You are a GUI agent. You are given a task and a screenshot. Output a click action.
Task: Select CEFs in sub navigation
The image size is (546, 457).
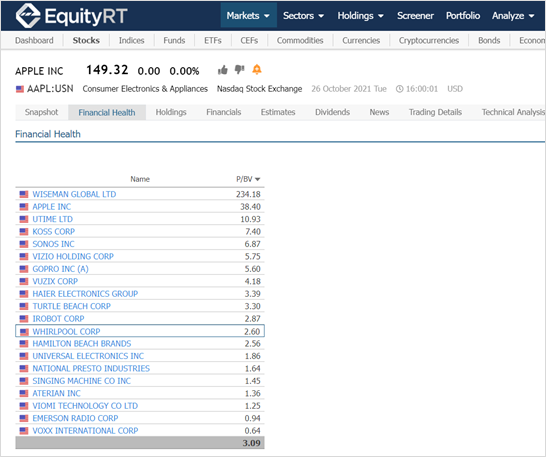tap(249, 40)
